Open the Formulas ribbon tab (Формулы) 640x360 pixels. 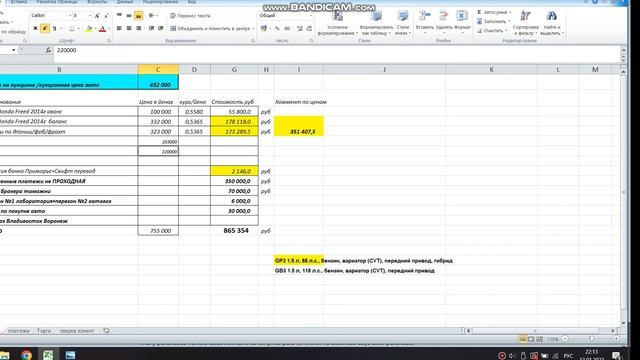pyautogui.click(x=97, y=2)
